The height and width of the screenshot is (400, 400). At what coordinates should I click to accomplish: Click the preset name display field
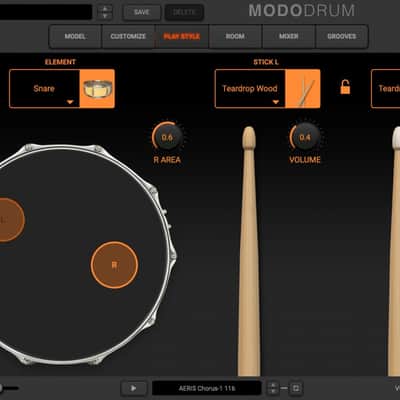(46, 12)
